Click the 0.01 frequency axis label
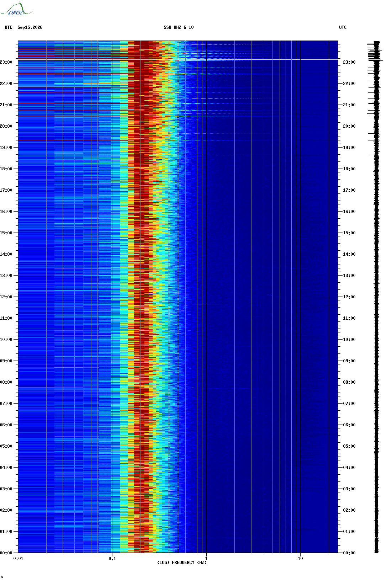Screen dimensions: 392x581 [18, 559]
